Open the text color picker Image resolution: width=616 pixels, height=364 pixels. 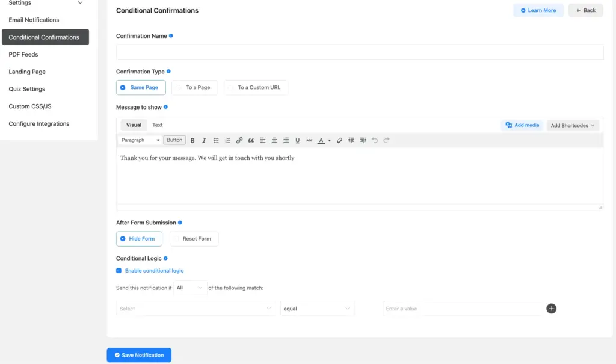329,141
